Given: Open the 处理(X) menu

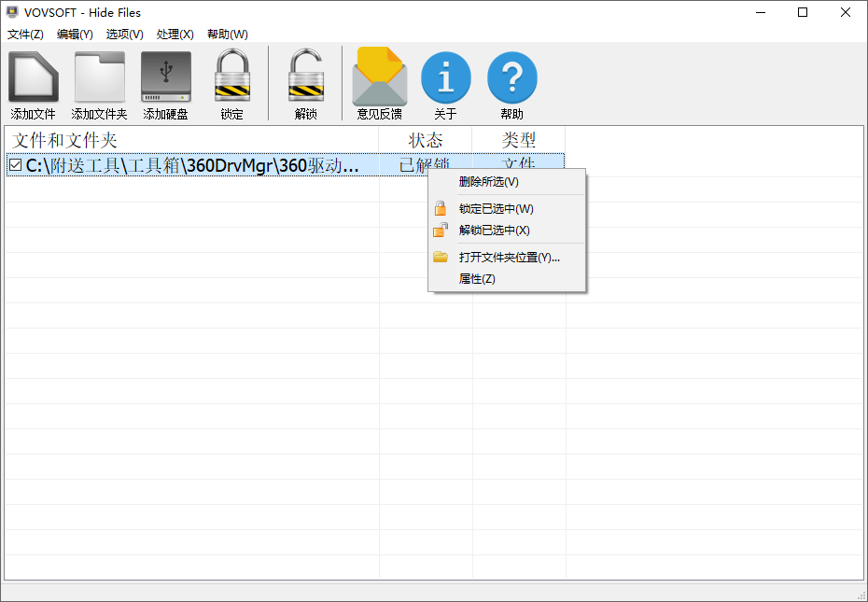Looking at the screenshot, I should click(x=174, y=34).
